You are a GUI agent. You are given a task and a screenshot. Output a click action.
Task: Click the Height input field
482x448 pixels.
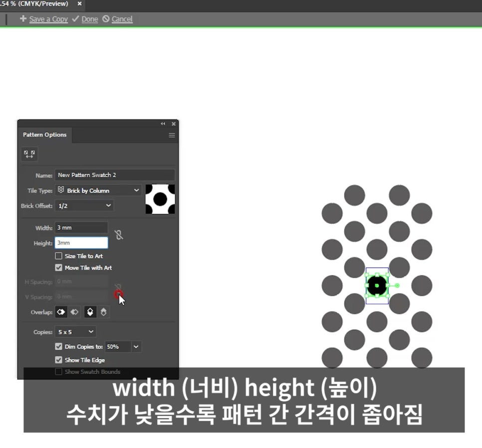81,243
